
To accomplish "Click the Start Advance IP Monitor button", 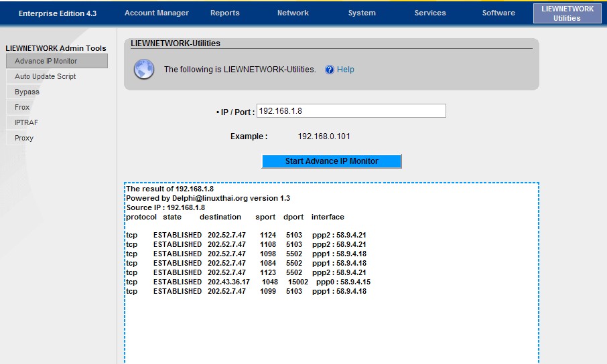I will click(x=332, y=161).
